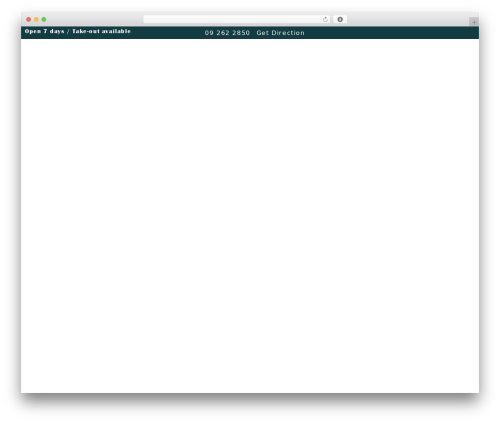Screen dimensions: 500x423
Task: Click the browser address bar field
Action: pyautogui.click(x=237, y=19)
